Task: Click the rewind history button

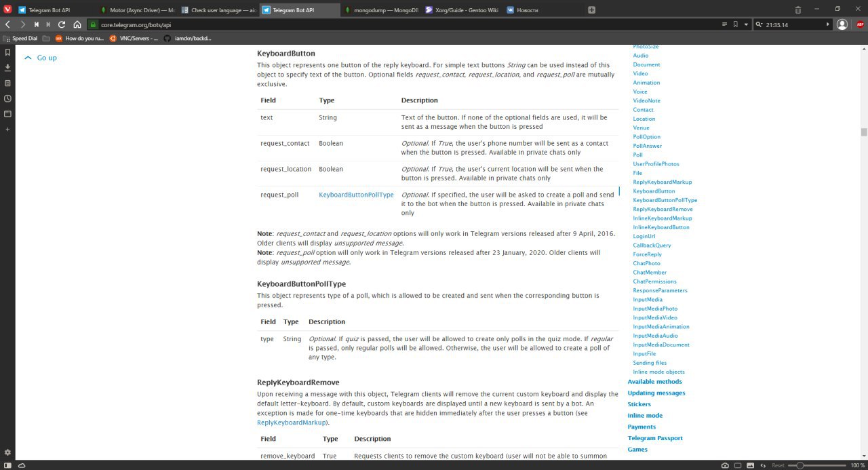Action: tap(37, 24)
